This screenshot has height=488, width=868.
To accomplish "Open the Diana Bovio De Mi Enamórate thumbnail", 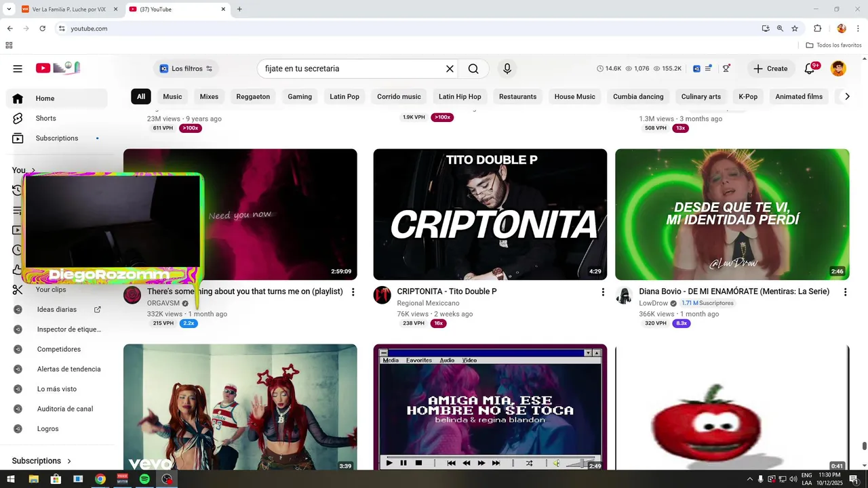I will point(732,214).
